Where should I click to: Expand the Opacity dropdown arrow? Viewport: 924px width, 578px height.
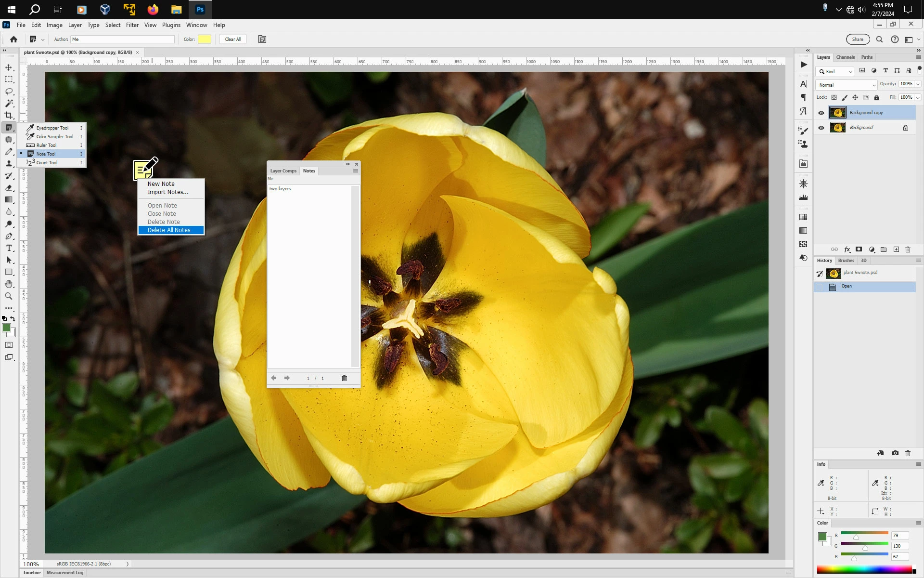coord(918,84)
